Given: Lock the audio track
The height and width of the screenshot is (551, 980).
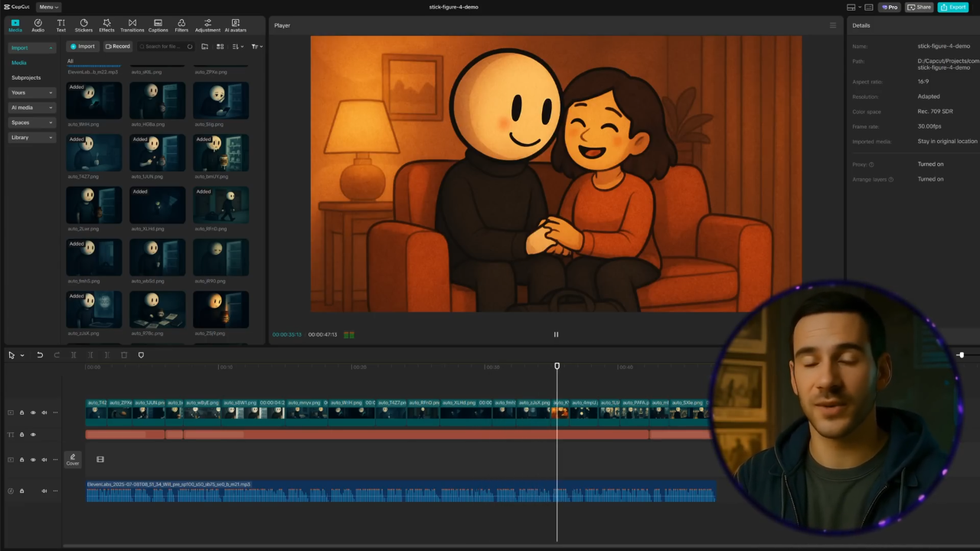Looking at the screenshot, I should point(21,491).
